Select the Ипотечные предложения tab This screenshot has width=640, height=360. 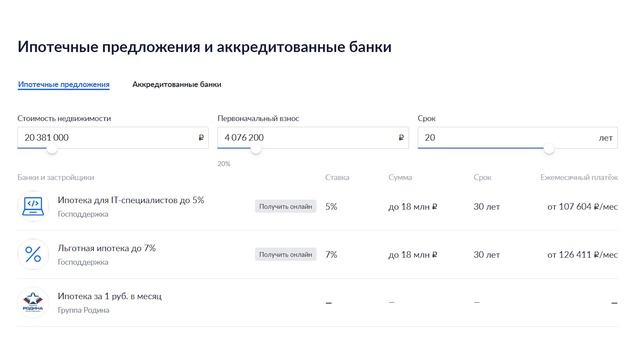64,84
